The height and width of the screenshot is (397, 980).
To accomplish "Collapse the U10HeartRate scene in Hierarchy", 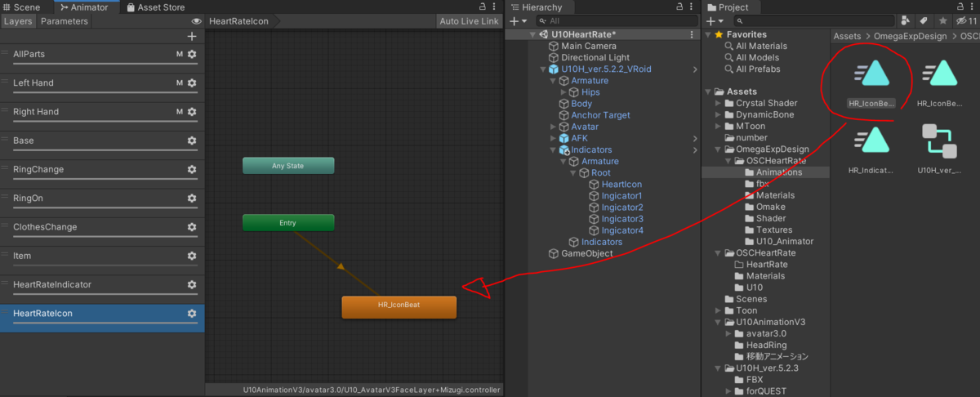I will tap(532, 35).
